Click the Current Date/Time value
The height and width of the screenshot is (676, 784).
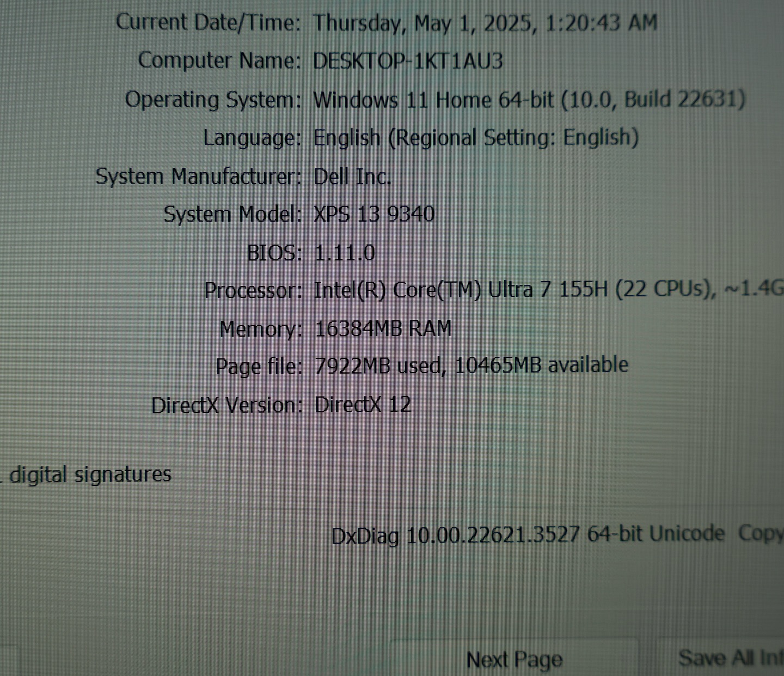[x=485, y=23]
